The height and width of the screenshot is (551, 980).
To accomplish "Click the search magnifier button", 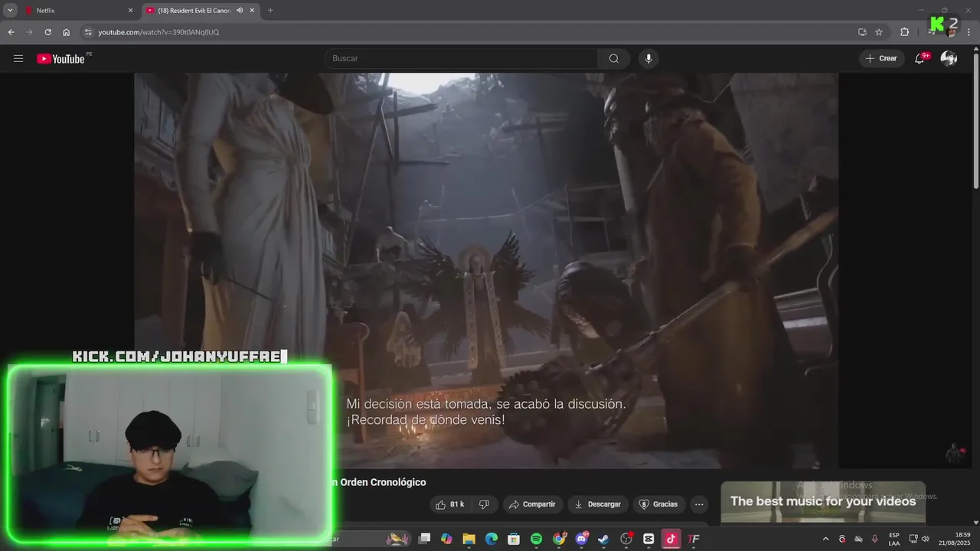I will point(614,58).
